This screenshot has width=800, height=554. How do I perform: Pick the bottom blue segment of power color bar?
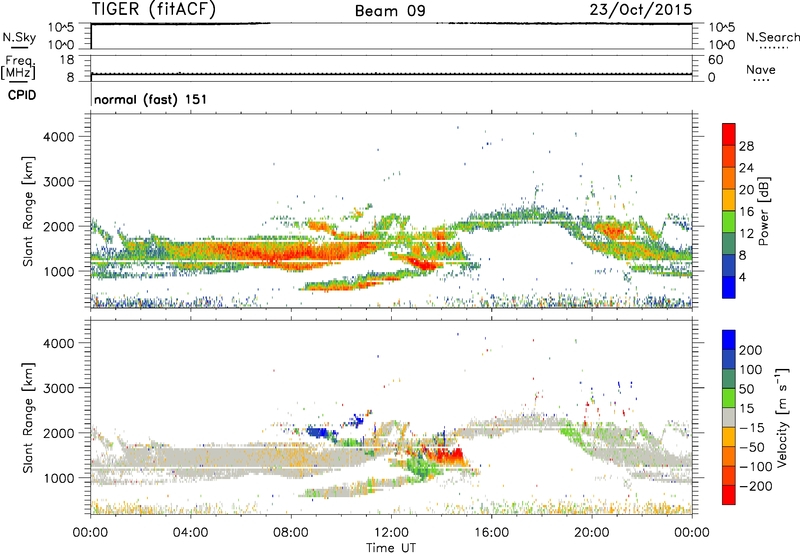729,287
